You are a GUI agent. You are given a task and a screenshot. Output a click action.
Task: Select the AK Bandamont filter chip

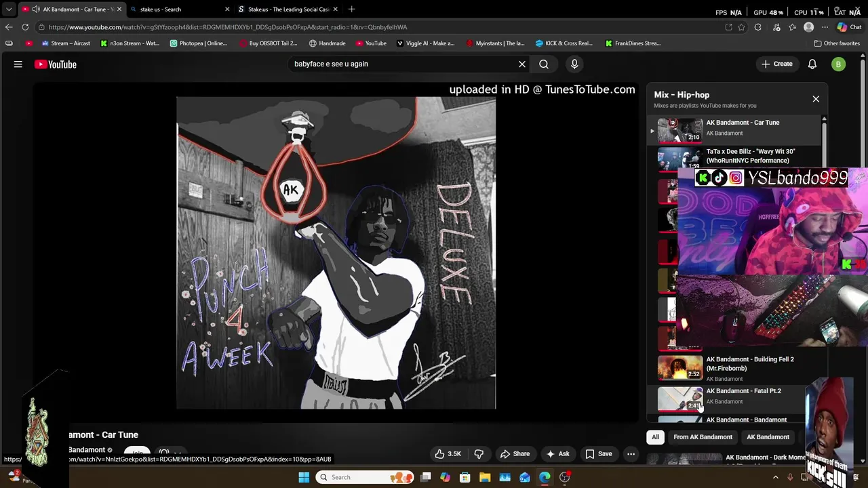click(768, 437)
